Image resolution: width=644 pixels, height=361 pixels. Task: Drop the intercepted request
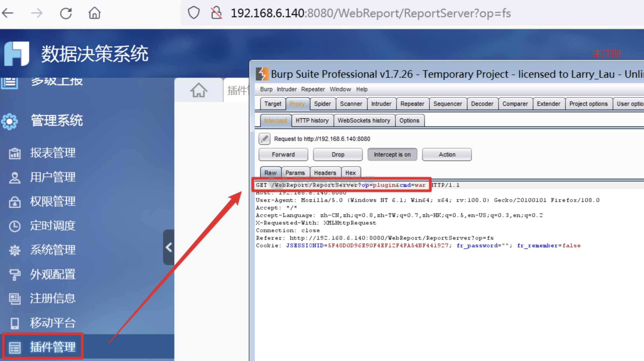click(338, 155)
